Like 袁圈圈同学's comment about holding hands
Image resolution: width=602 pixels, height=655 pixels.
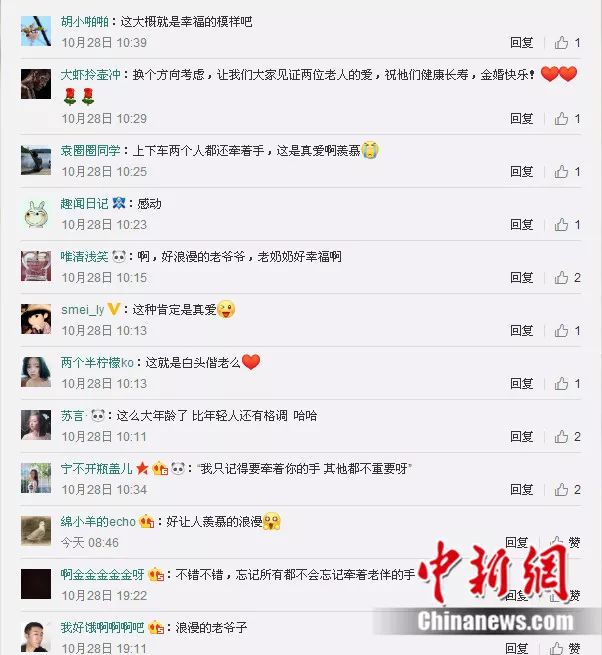(561, 172)
